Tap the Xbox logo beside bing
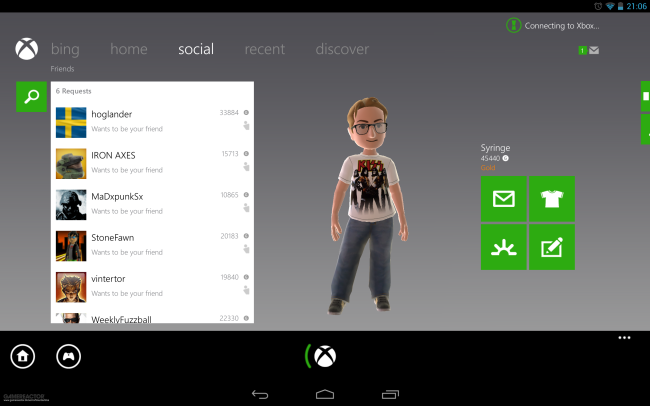650x406 pixels. tap(27, 49)
